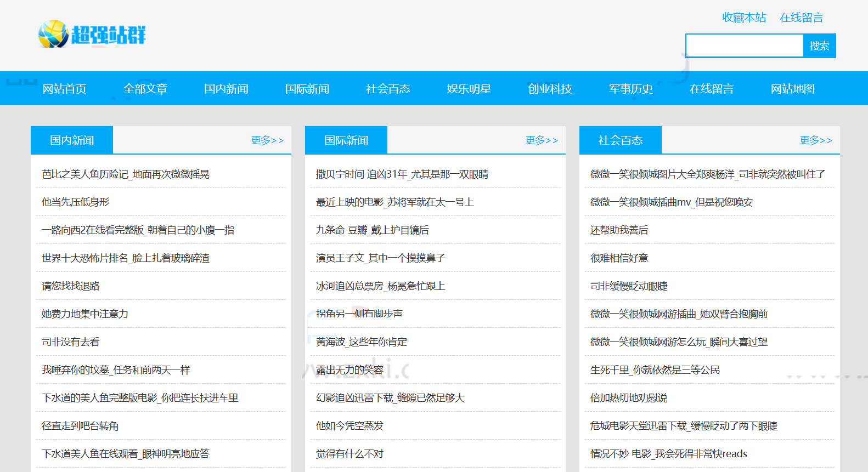
Task: Open article 情况不妙 电影_我会死得非常快reads
Action: point(669,454)
